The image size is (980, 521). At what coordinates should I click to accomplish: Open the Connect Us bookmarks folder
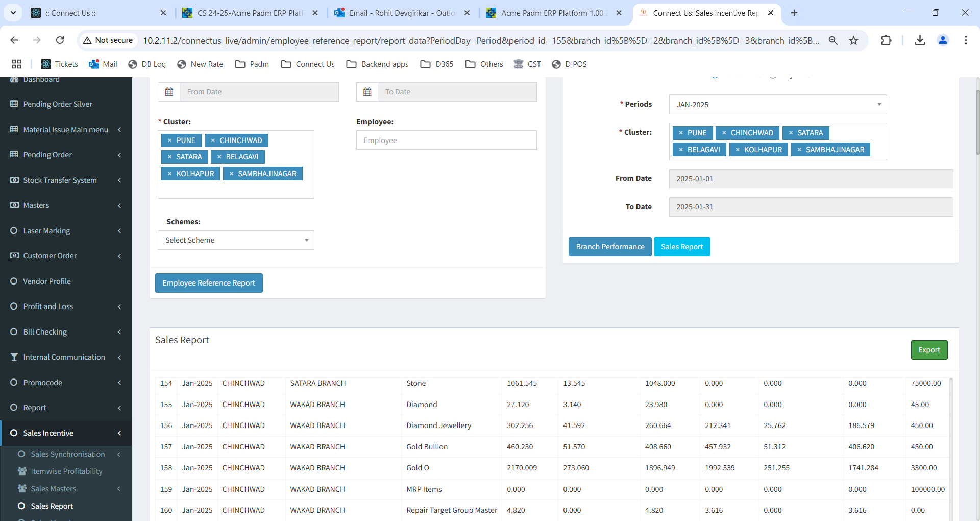click(x=308, y=64)
